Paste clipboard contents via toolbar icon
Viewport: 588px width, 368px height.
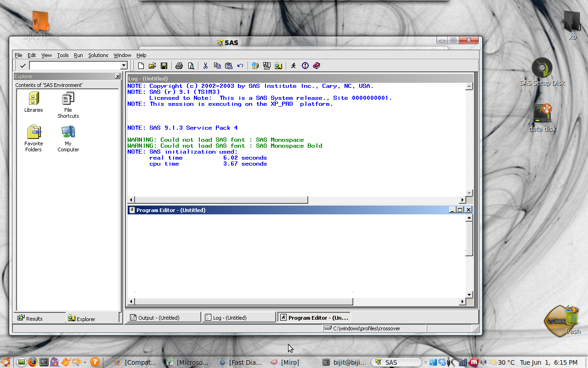pyautogui.click(x=228, y=65)
